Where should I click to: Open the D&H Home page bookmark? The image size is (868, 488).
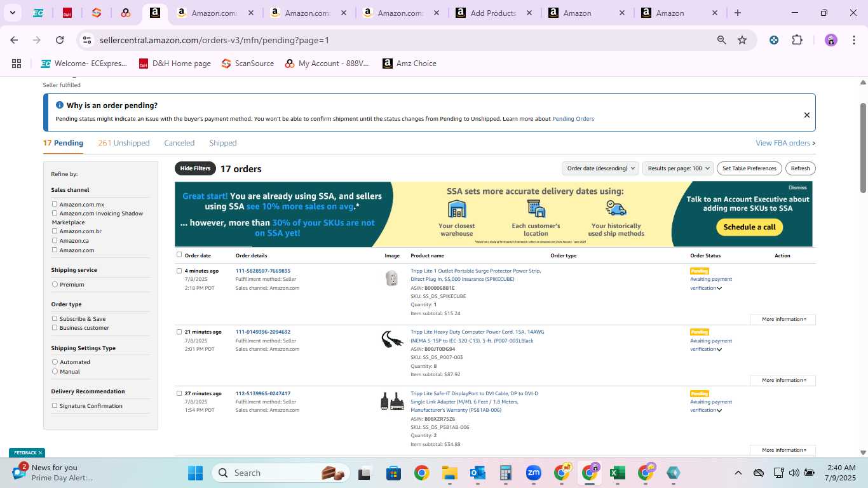tap(175, 64)
